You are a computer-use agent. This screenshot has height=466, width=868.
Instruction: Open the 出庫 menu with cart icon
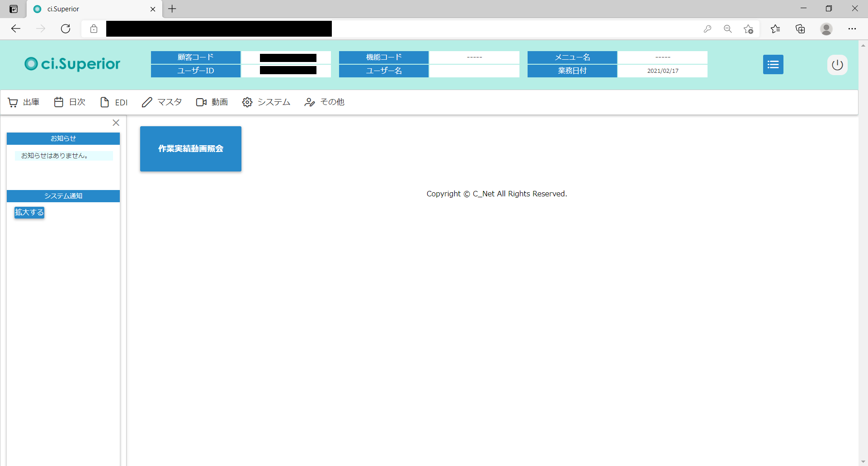(24, 102)
